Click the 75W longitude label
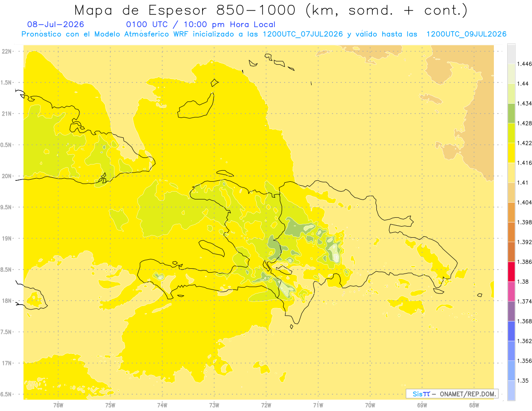The height and width of the screenshot is (411, 532). [110, 405]
